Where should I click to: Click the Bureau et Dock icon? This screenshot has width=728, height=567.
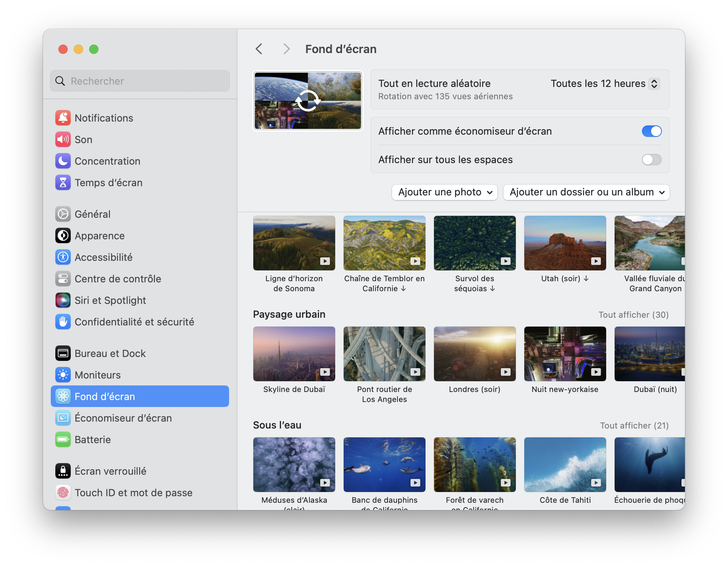coord(63,354)
